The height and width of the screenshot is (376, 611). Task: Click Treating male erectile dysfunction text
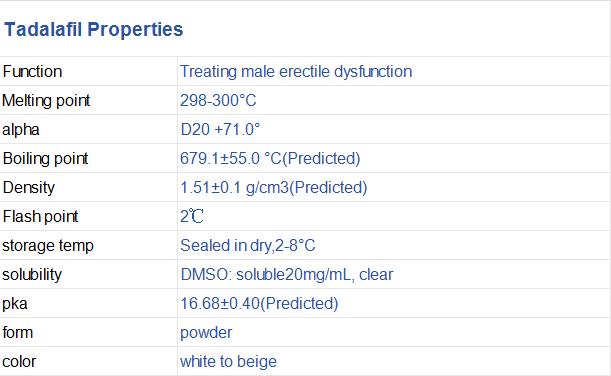tap(296, 72)
